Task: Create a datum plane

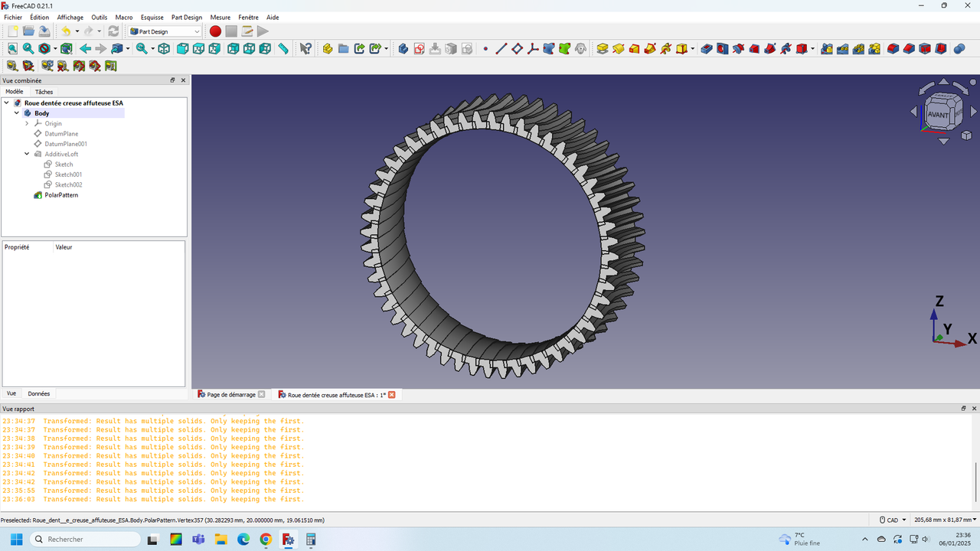Action: [x=517, y=48]
